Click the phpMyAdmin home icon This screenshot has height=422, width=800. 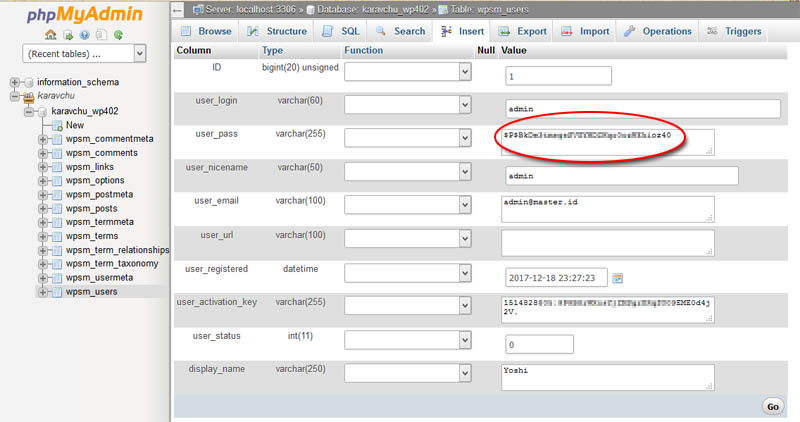coord(51,35)
